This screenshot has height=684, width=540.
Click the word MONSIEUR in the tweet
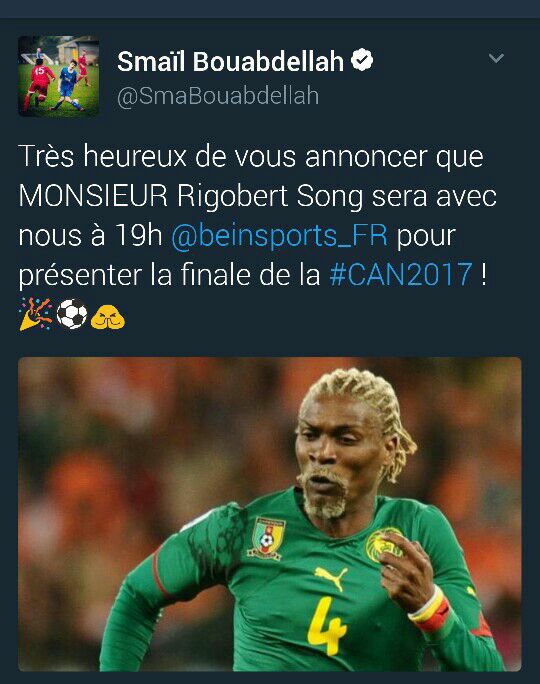93,196
